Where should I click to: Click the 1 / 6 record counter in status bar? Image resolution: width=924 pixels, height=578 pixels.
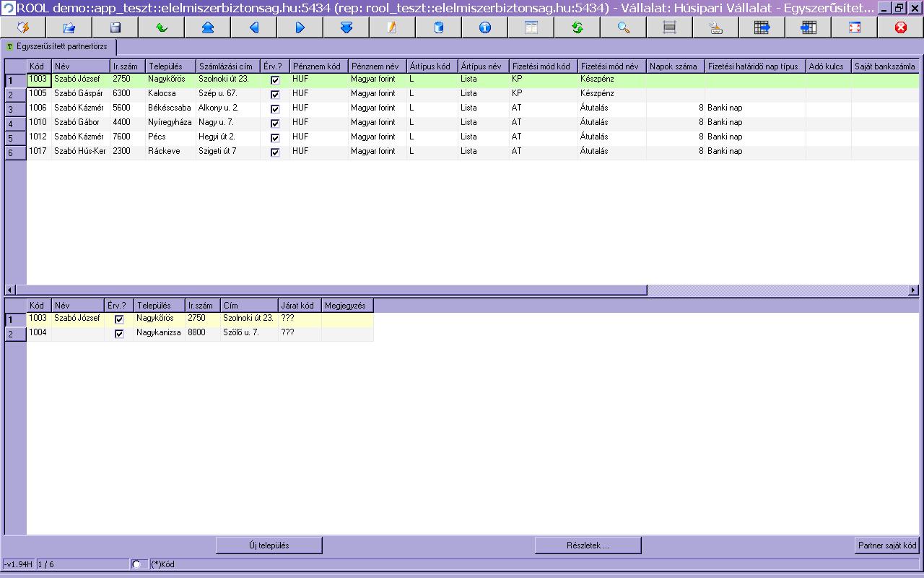point(82,564)
